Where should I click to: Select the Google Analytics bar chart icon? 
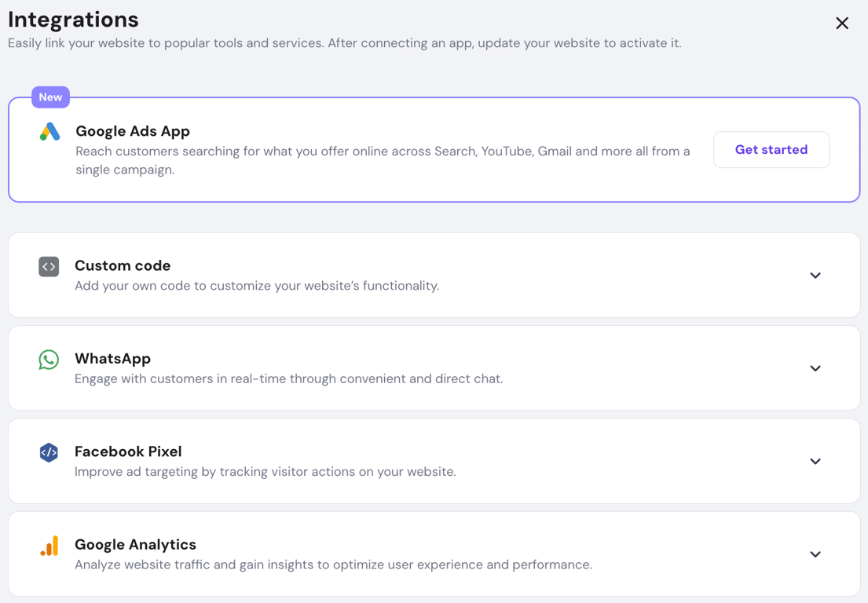[x=48, y=545]
